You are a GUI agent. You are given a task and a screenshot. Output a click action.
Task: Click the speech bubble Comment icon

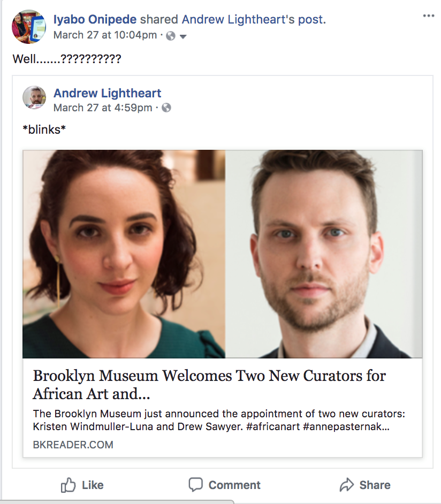coord(195,485)
